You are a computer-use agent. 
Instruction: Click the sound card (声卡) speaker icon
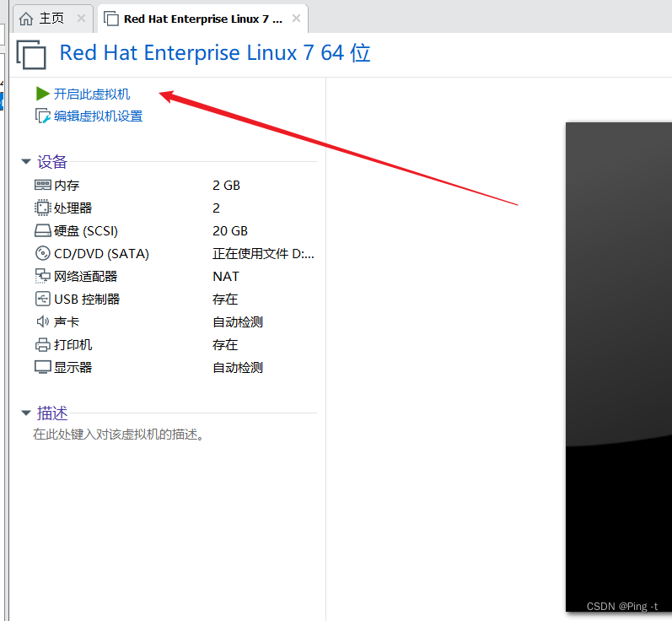point(43,321)
